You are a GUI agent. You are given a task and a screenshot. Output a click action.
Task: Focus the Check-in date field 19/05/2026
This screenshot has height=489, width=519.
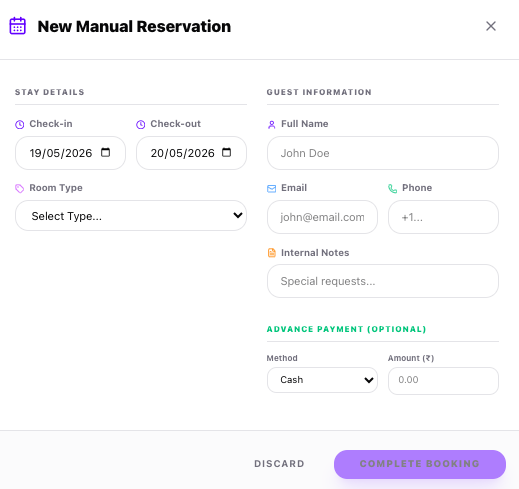pos(70,153)
